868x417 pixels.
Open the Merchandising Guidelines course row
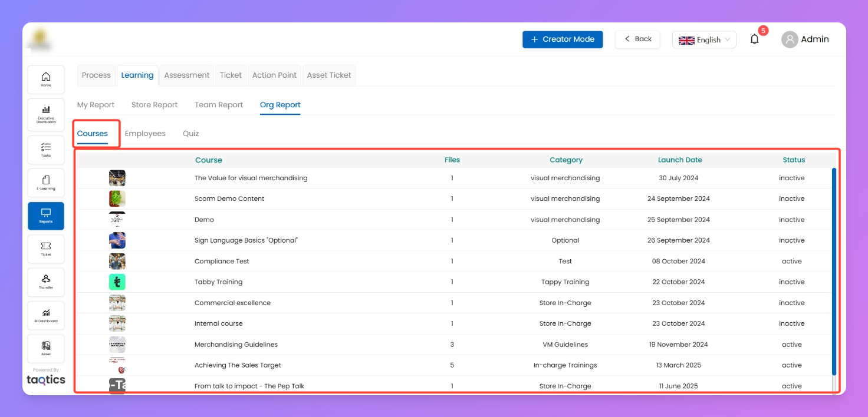click(x=236, y=345)
